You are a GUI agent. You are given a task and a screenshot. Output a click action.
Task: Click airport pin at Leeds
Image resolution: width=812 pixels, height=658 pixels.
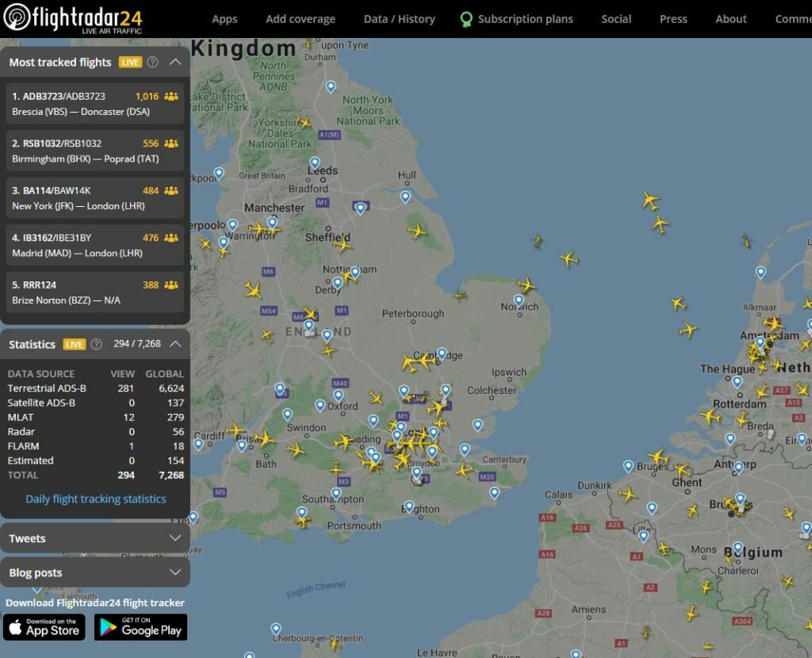click(315, 163)
